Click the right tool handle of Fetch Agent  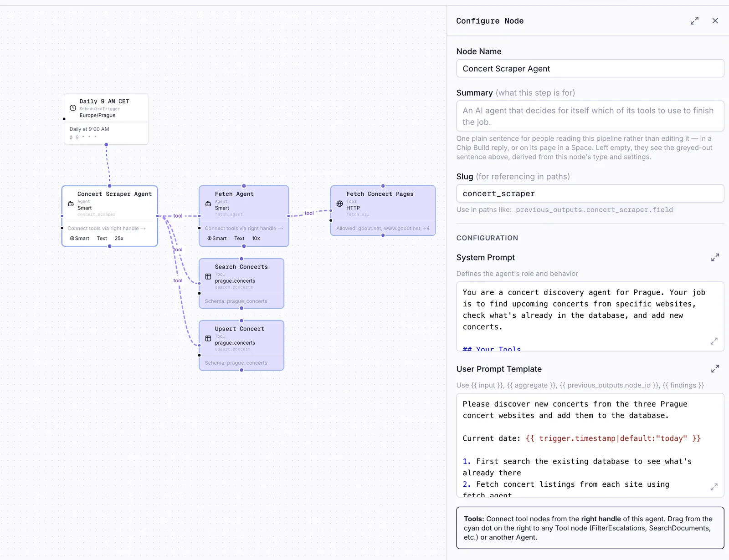coord(288,216)
